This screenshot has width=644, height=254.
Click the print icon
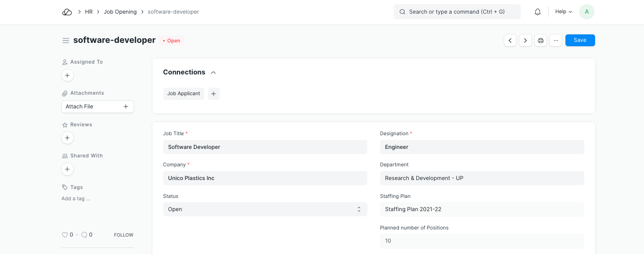pyautogui.click(x=541, y=41)
